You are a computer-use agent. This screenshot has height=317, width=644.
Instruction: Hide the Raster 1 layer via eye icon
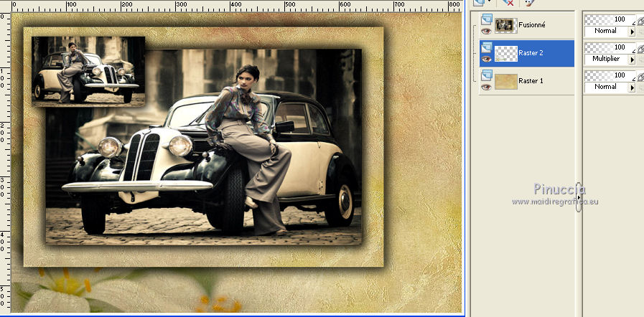pyautogui.click(x=487, y=87)
